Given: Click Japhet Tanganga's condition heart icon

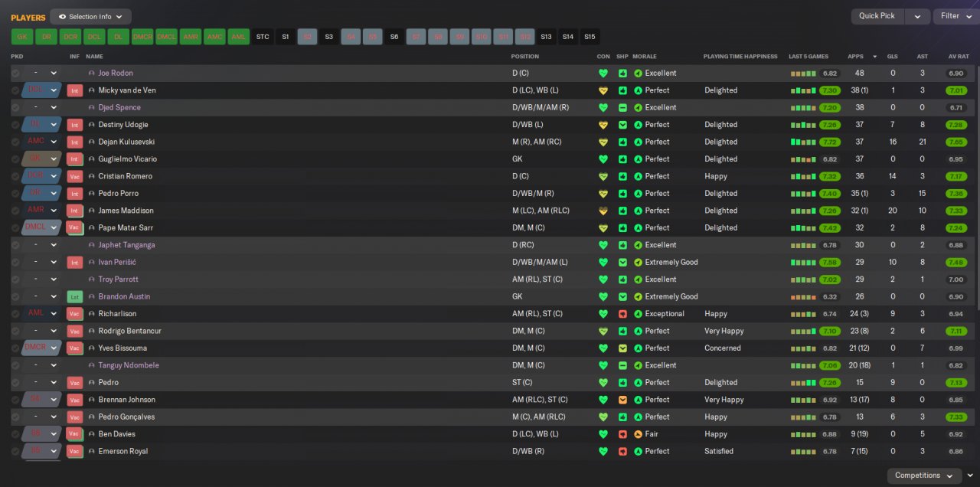Looking at the screenshot, I should (x=603, y=245).
